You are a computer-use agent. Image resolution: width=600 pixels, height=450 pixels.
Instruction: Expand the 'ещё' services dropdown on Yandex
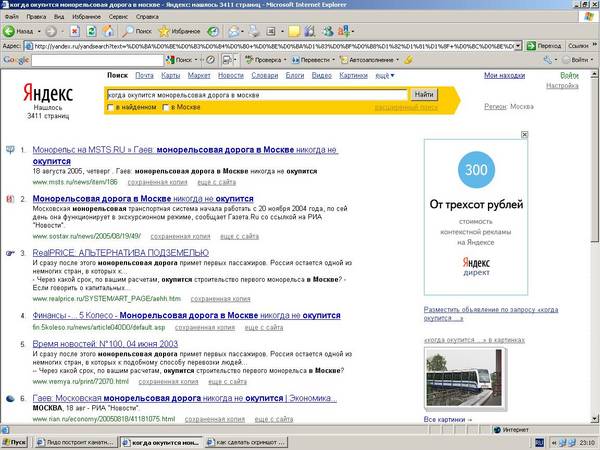coord(385,76)
